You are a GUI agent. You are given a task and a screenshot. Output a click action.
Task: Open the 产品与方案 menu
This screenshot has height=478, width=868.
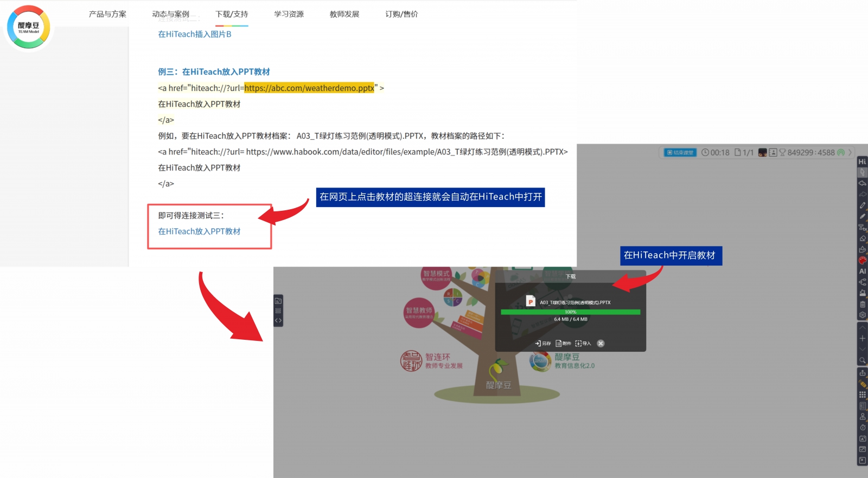(107, 14)
